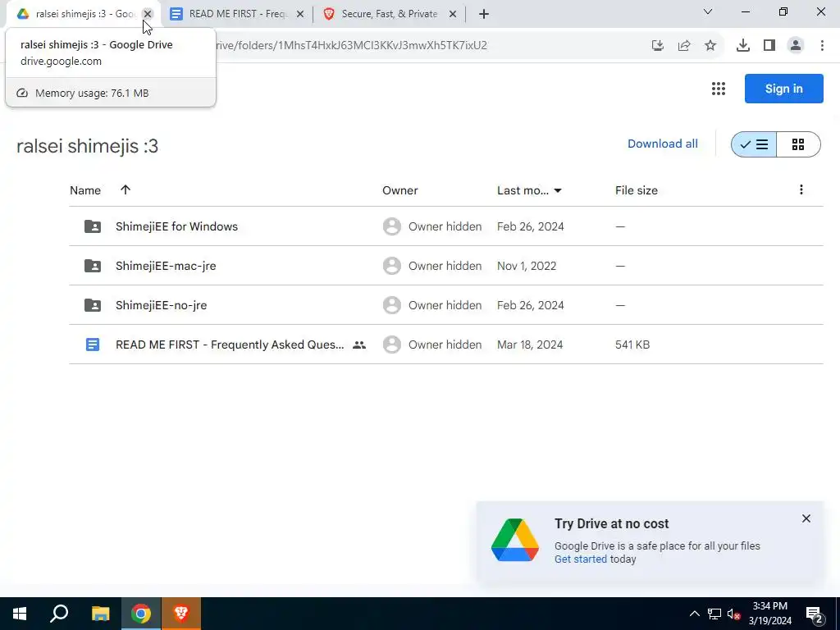Open Windows Start menu
Screen dimensions: 840x630
coord(20,614)
